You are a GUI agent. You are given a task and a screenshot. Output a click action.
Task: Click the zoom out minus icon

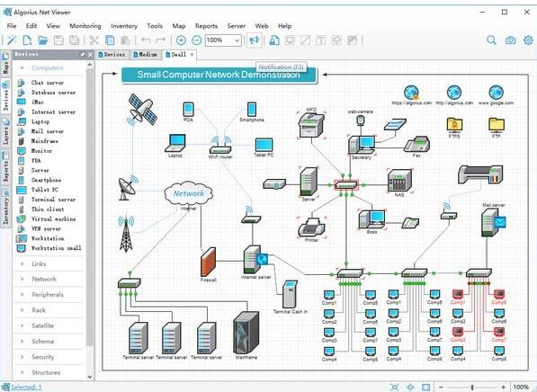click(197, 40)
